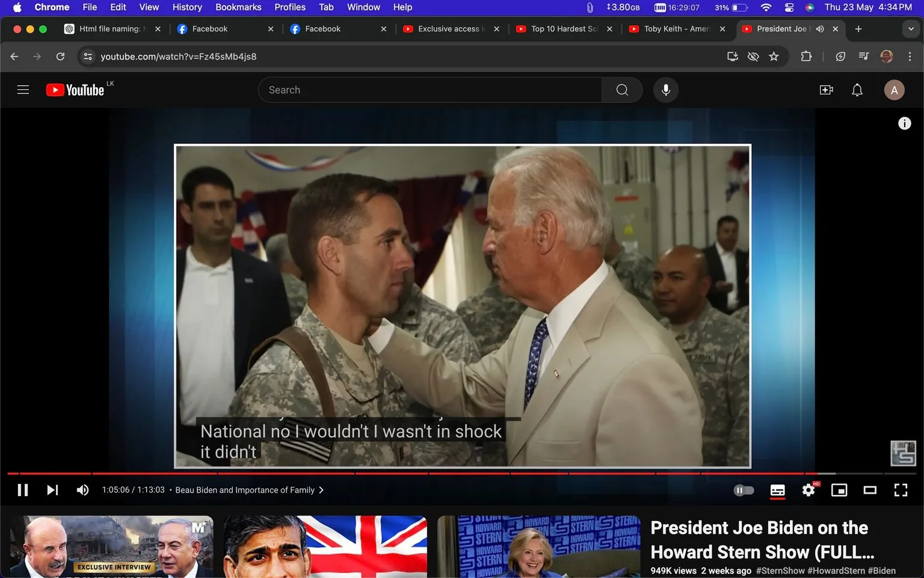Toggle the autoplay switch
Viewport: 924px width, 578px height.
744,489
